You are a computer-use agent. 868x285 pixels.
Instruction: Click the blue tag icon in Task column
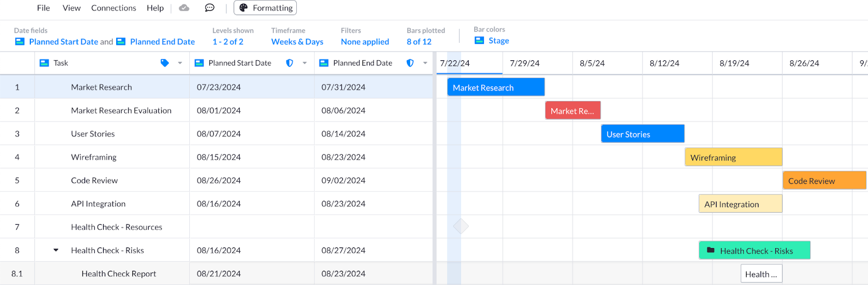click(x=165, y=63)
